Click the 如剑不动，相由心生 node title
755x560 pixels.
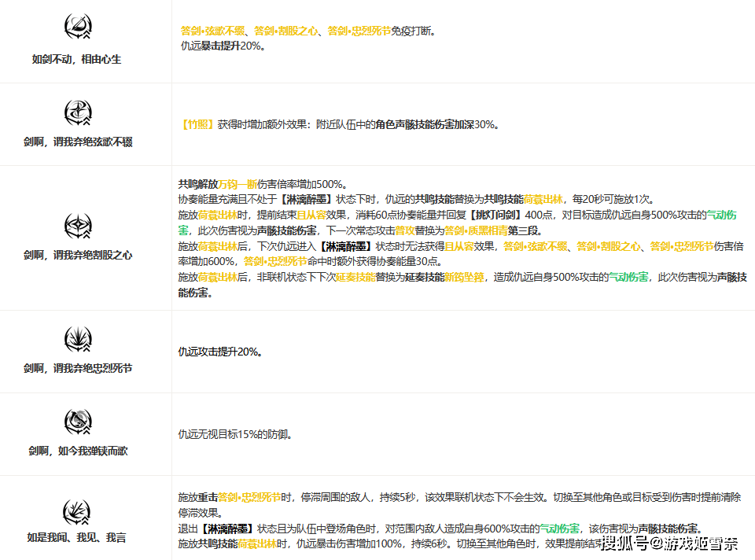(77, 59)
